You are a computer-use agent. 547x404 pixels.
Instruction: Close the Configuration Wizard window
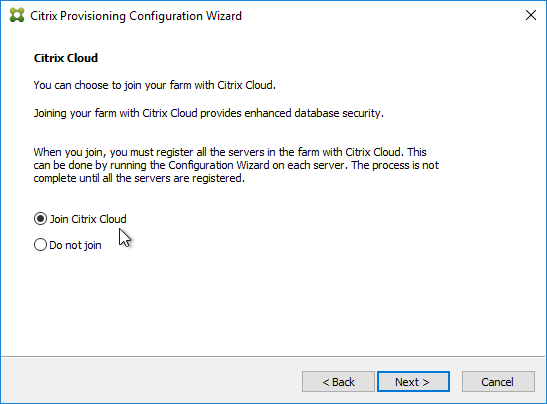pos(531,15)
